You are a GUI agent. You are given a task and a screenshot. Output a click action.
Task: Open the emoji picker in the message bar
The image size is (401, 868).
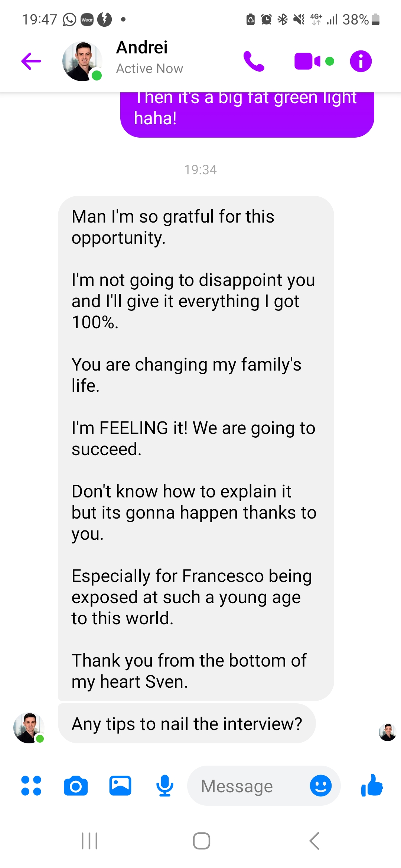click(320, 786)
